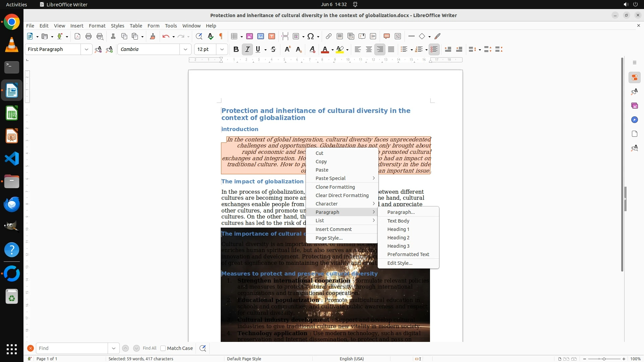Enable the Match Case checkbox
The width and height of the screenshot is (644, 362).
pos(163,348)
